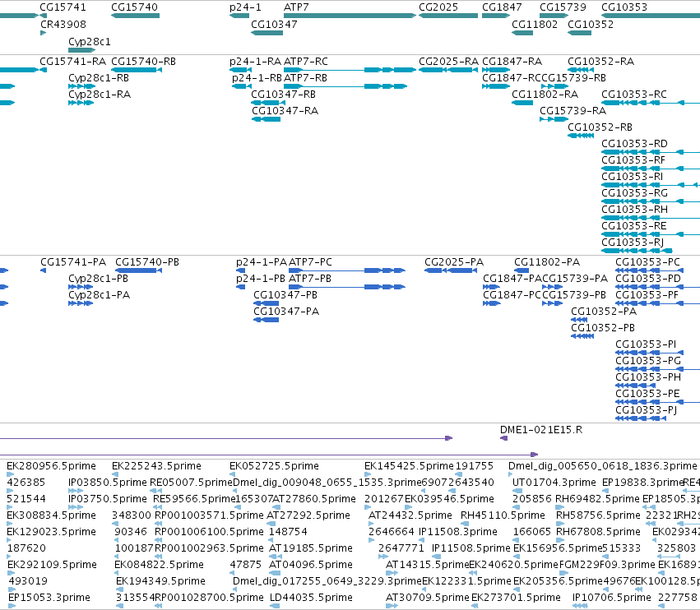Screen dimensions: 700x610
Task: Select transcript CG10353-RE
Action: click(651, 234)
